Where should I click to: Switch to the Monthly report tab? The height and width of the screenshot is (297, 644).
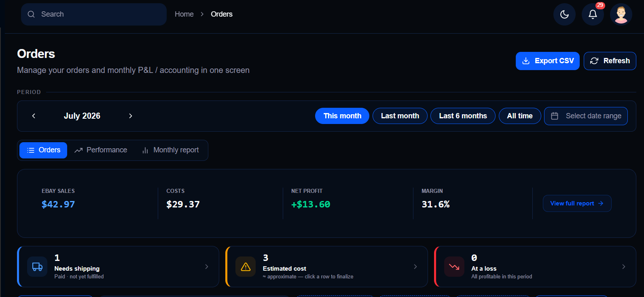(x=170, y=150)
